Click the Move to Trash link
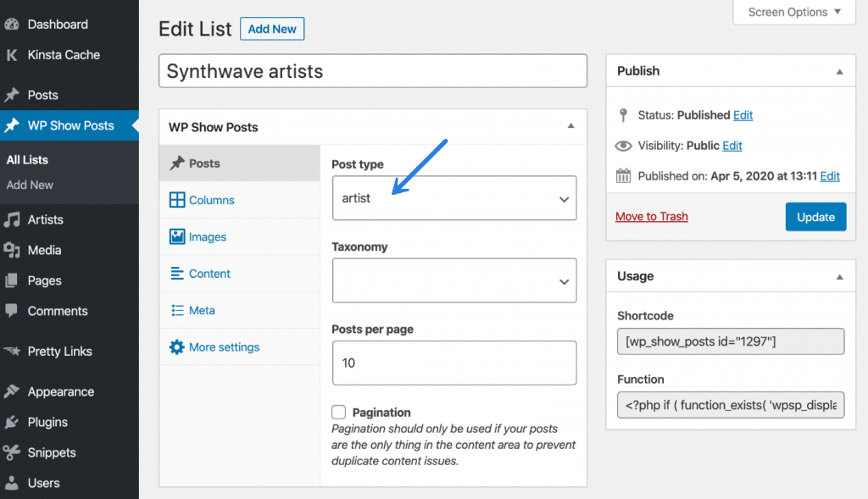Image resolution: width=868 pixels, height=499 pixels. (652, 216)
